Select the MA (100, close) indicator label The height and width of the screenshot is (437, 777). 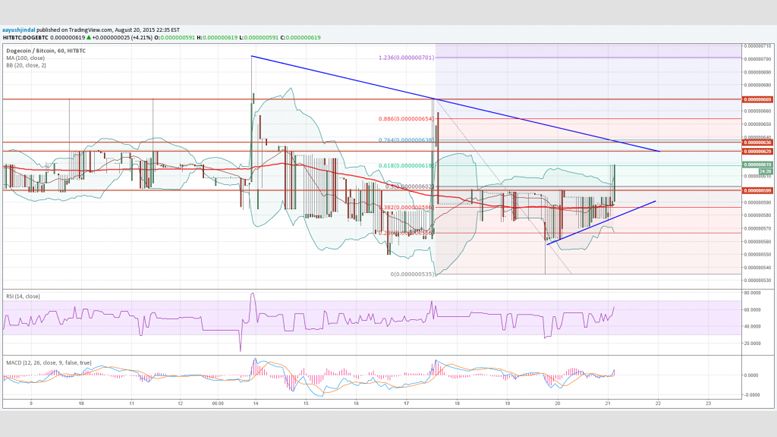25,58
